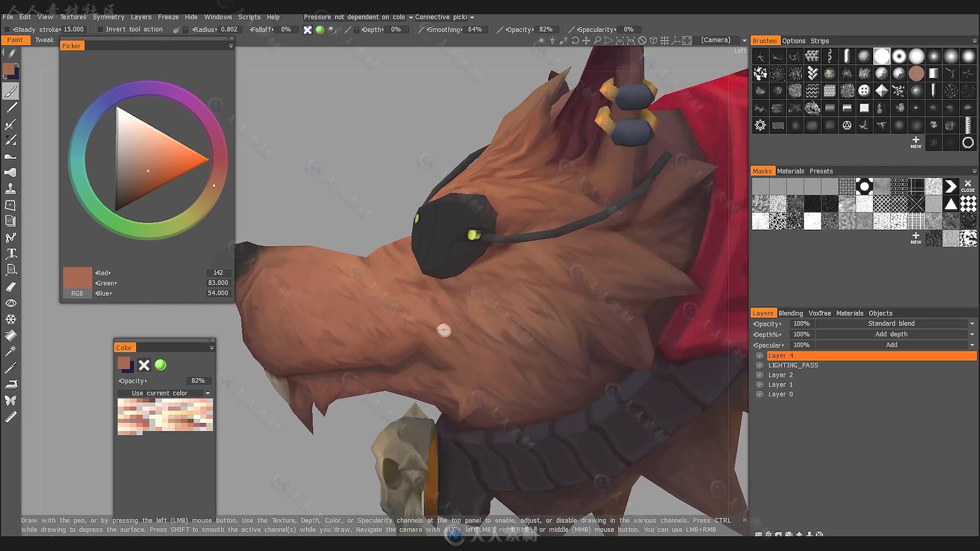Click the foreground color swatch in left toolbar
This screenshot has width=980, height=551.
pyautogui.click(x=9, y=69)
